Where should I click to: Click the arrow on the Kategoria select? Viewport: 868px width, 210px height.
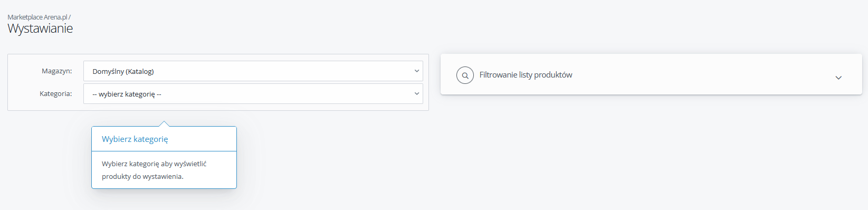[x=416, y=94]
